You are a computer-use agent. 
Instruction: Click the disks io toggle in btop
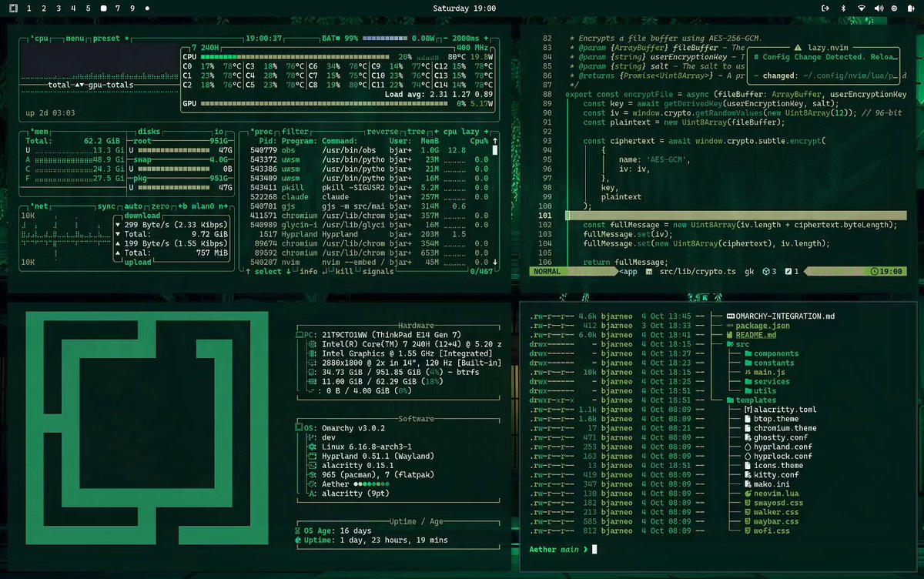[x=219, y=132]
